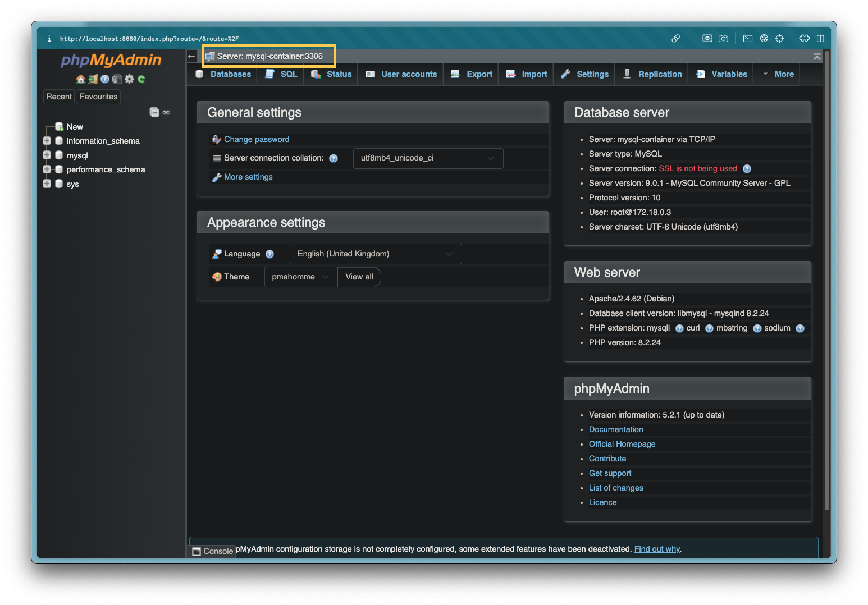The width and height of the screenshot is (868, 605).
Task: Click the browser camera screenshot icon
Action: click(724, 38)
